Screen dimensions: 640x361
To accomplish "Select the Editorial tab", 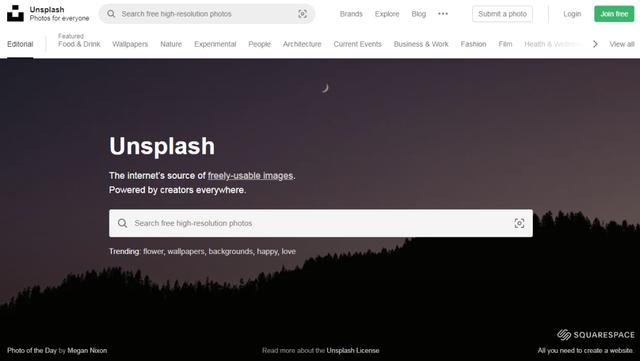I will pos(20,44).
